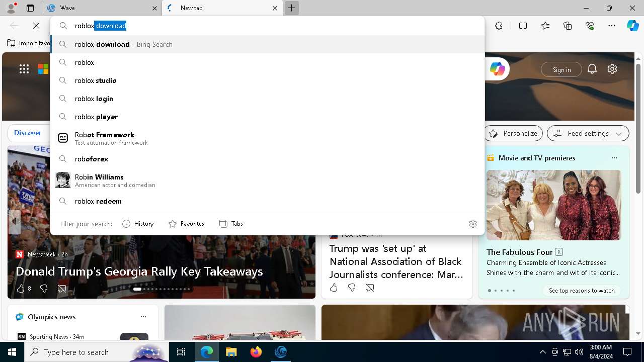Select the 'roboforex' suggestion
This screenshot has width=644, height=362.
tap(267, 159)
